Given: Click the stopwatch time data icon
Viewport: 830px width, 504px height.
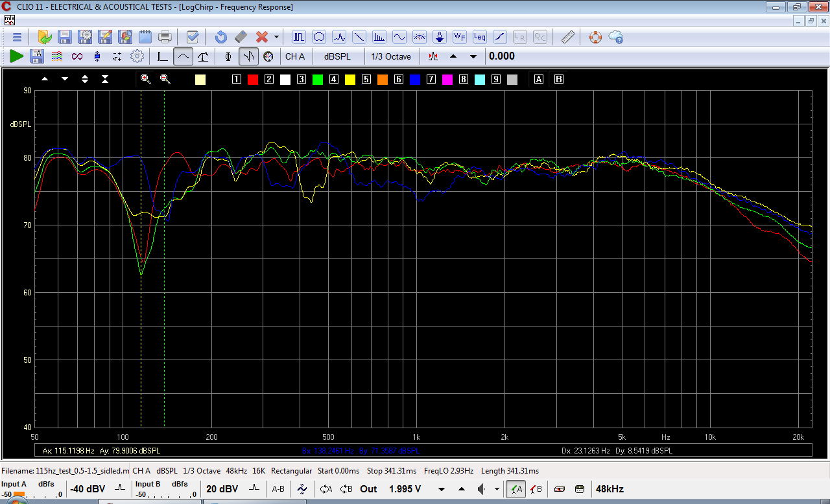Looking at the screenshot, I should click(x=268, y=56).
